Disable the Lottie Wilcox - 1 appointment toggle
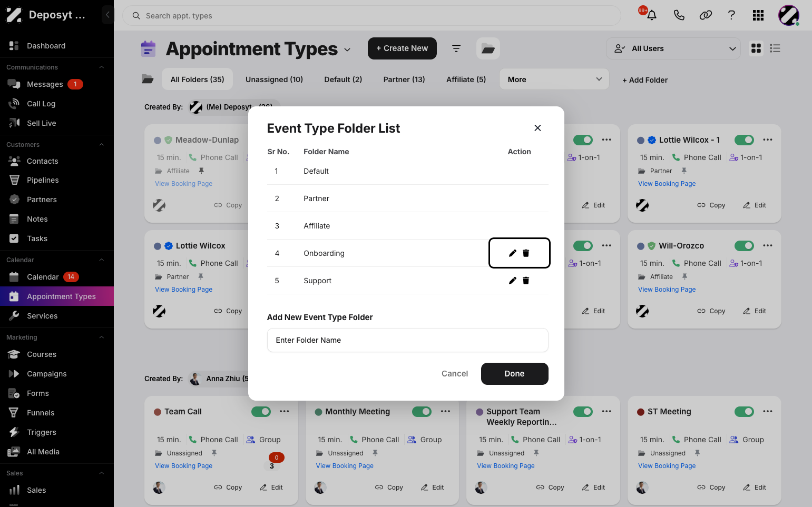Image resolution: width=812 pixels, height=507 pixels. 744,140
